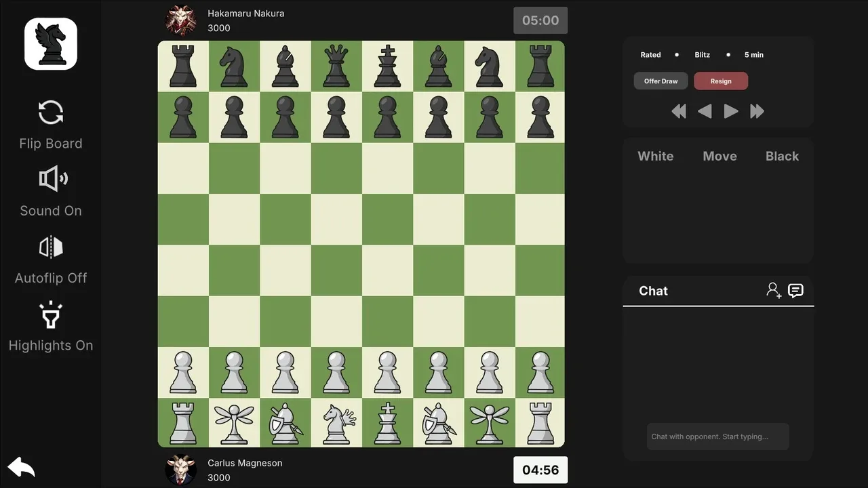Select the white pawn in front of king
The height and width of the screenshot is (488, 868).
(x=387, y=372)
